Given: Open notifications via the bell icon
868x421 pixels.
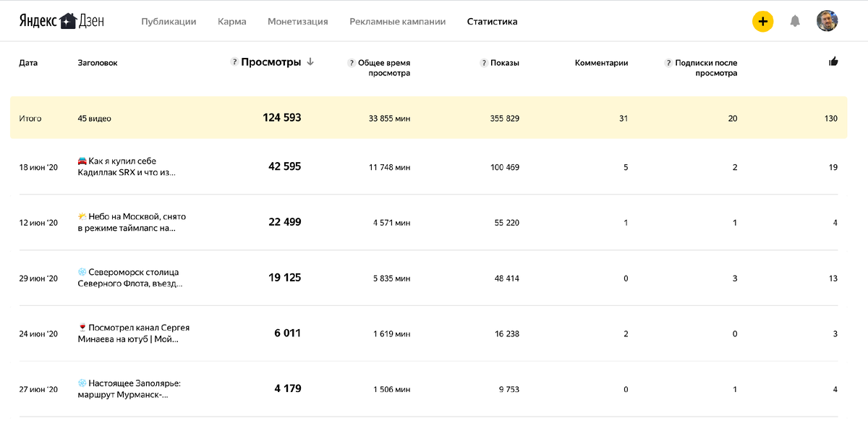Looking at the screenshot, I should click(794, 22).
